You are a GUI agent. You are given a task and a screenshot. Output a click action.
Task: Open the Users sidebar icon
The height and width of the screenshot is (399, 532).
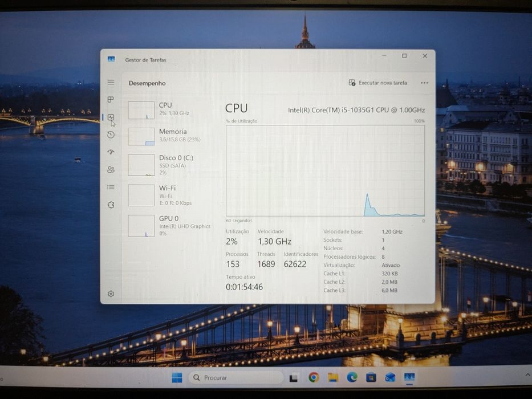[111, 170]
